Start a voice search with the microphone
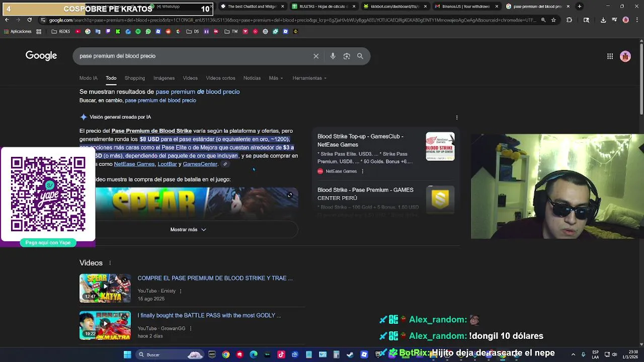This screenshot has width=644, height=362. [333, 56]
